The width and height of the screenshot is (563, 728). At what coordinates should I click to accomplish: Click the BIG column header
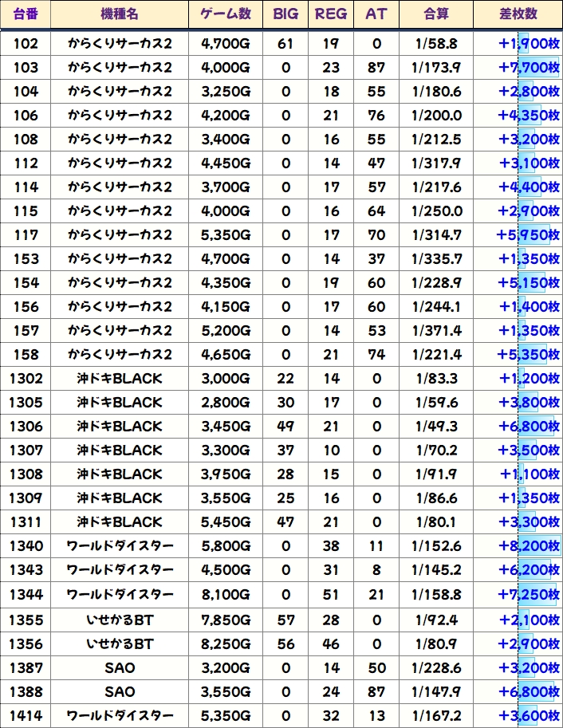point(285,14)
